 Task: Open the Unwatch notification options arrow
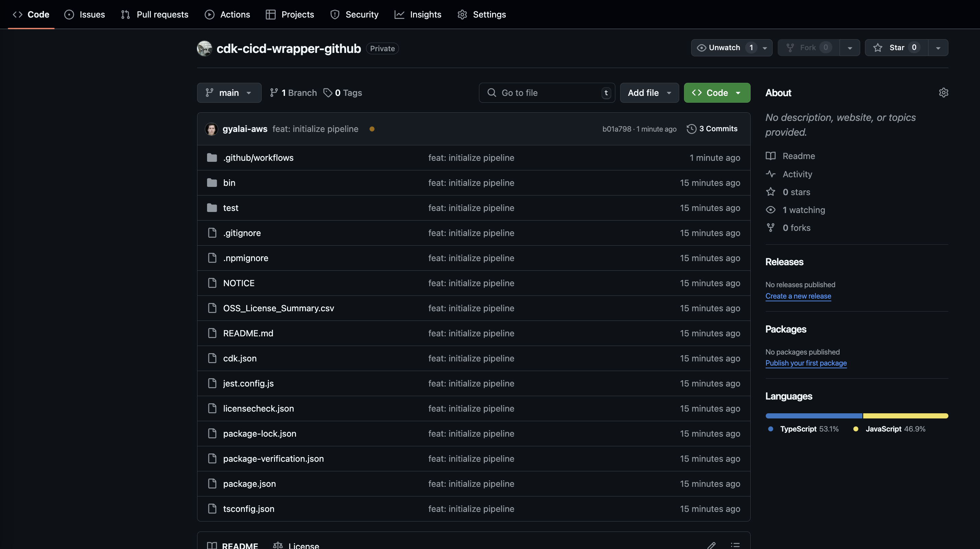765,48
